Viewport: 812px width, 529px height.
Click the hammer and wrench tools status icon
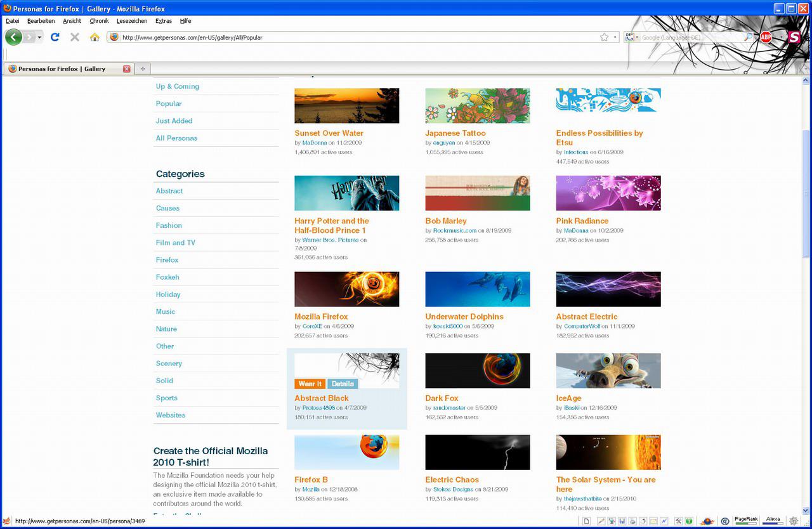pyautogui.click(x=678, y=521)
